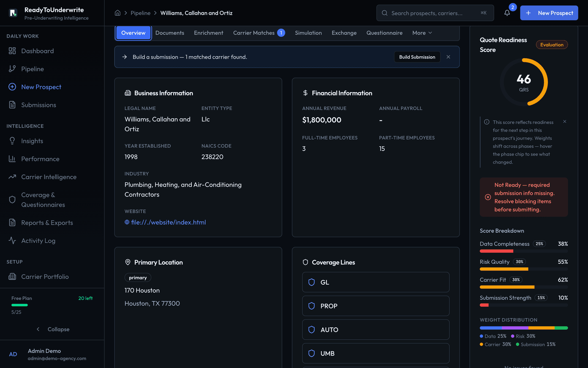Open notifications bell icon
The image size is (588, 368).
[x=507, y=13]
